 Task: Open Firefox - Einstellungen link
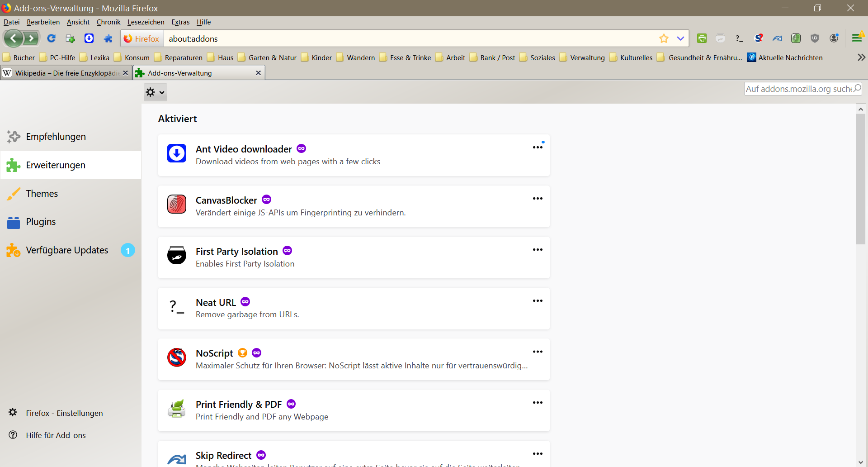point(64,413)
